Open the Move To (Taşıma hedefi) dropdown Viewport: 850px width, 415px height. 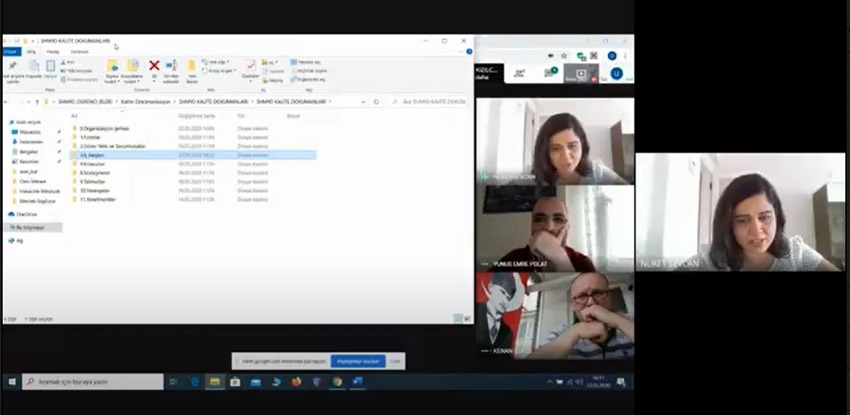coord(111,70)
